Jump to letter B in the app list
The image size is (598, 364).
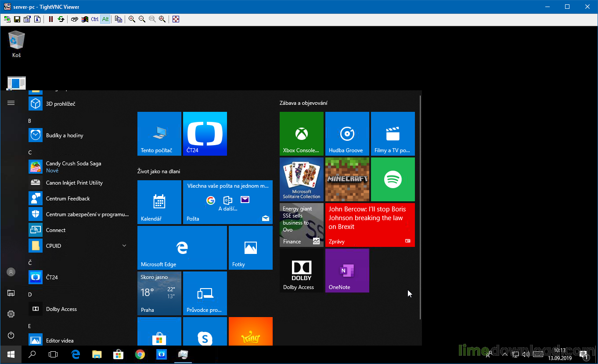(x=30, y=121)
